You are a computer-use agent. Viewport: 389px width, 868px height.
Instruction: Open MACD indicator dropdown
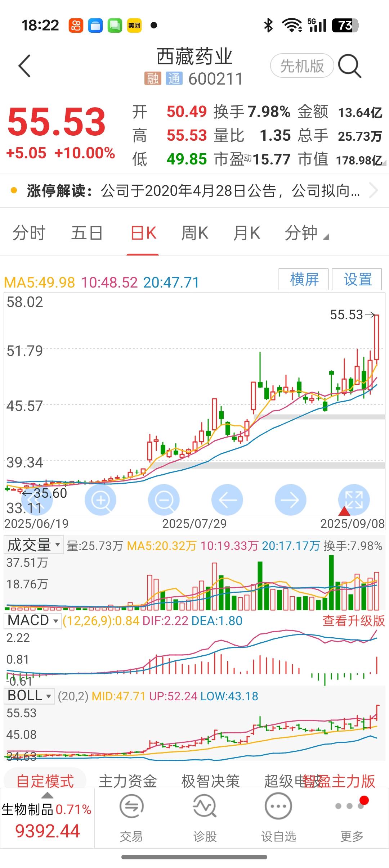pos(33,620)
